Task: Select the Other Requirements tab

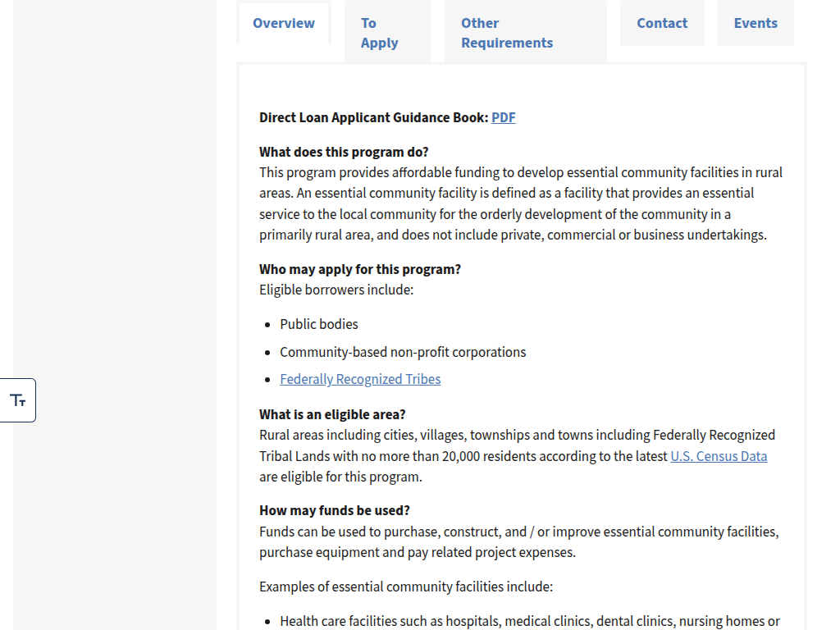Action: tap(526, 33)
